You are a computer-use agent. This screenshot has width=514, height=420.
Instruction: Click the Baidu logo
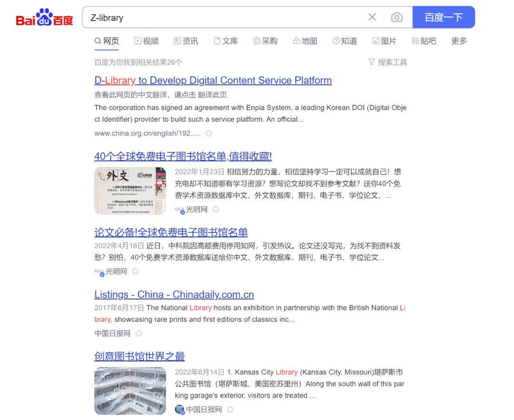[44, 17]
